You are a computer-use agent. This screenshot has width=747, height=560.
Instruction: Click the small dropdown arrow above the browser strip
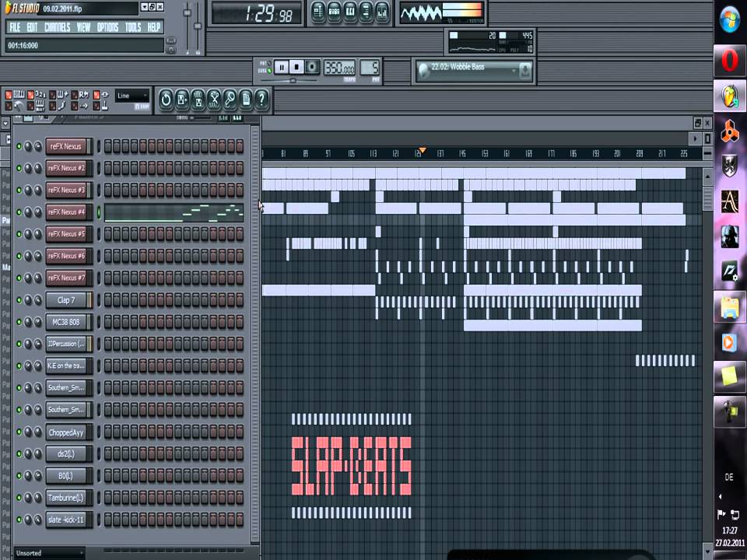5,124
